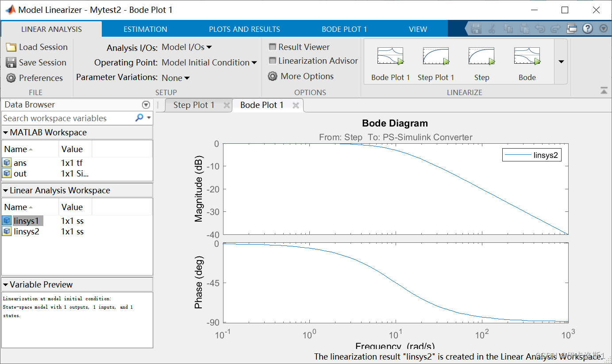The image size is (612, 364).
Task: Click the Cut scissors icon
Action: click(x=492, y=29)
